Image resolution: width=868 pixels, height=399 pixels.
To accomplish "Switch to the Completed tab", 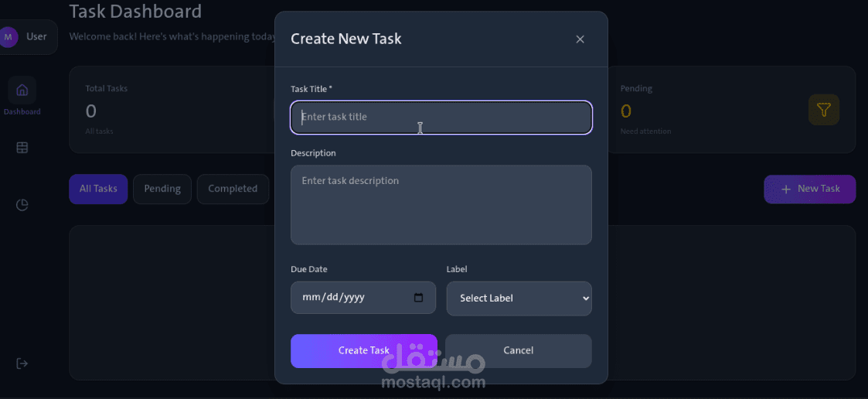I will [233, 189].
